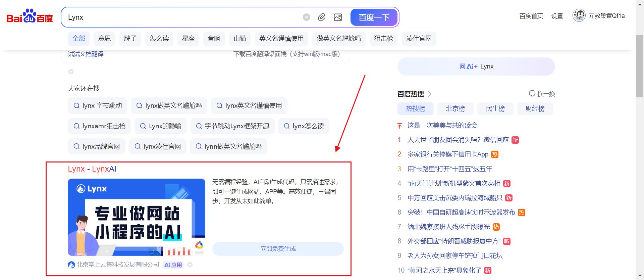Search related term Lynx的隐喻
The image size is (644, 280).
(161, 126)
